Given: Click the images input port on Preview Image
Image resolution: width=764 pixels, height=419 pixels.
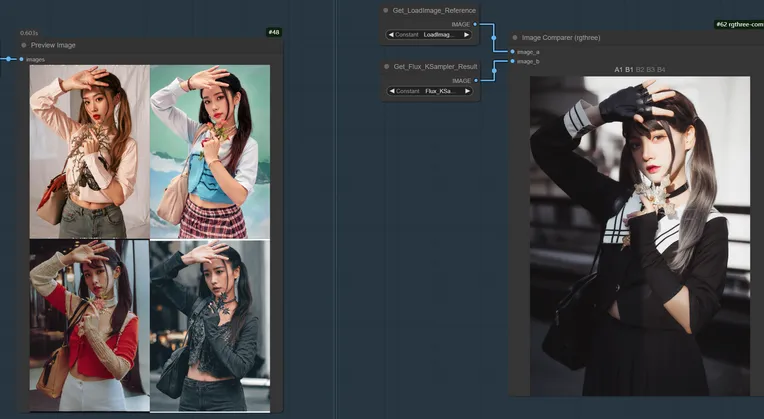Looking at the screenshot, I should click(x=21, y=59).
